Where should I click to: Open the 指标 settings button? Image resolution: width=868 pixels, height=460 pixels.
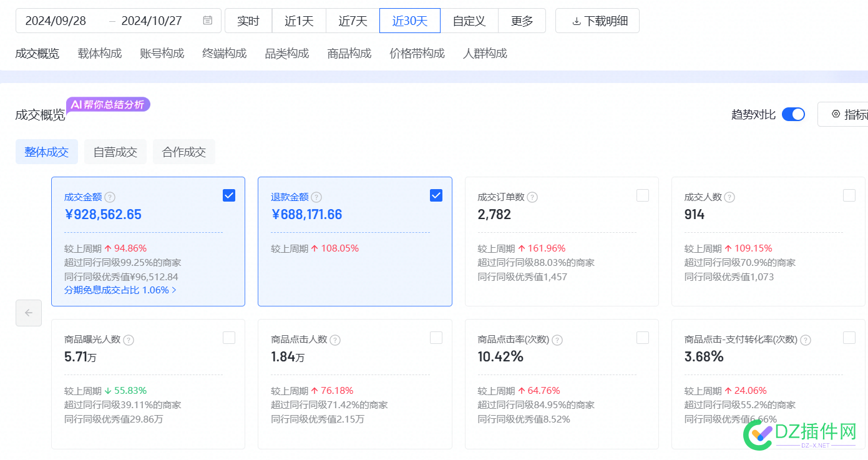point(843,114)
